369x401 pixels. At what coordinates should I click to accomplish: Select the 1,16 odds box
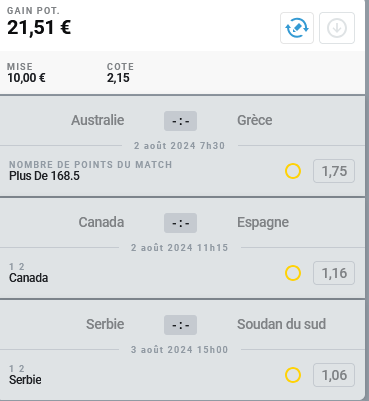[334, 273]
